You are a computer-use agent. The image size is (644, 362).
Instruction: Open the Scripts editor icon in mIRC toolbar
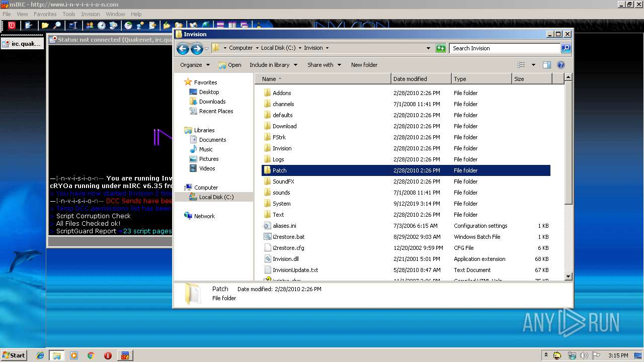click(x=73, y=25)
